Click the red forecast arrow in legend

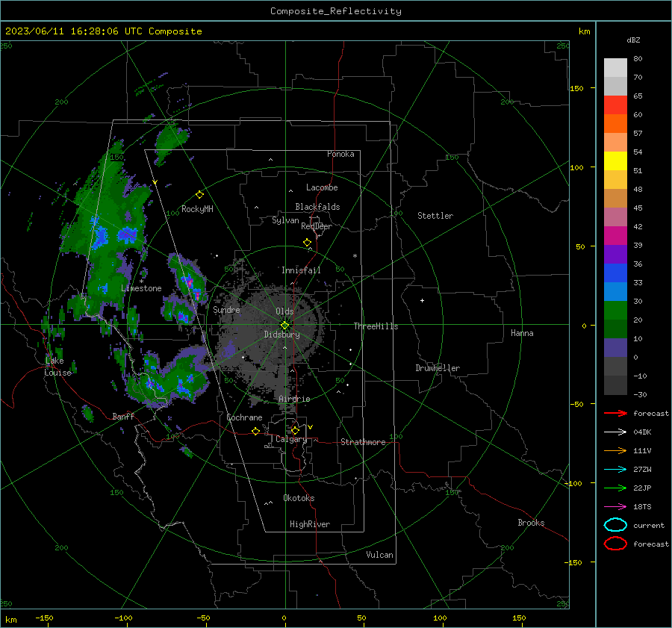point(615,413)
